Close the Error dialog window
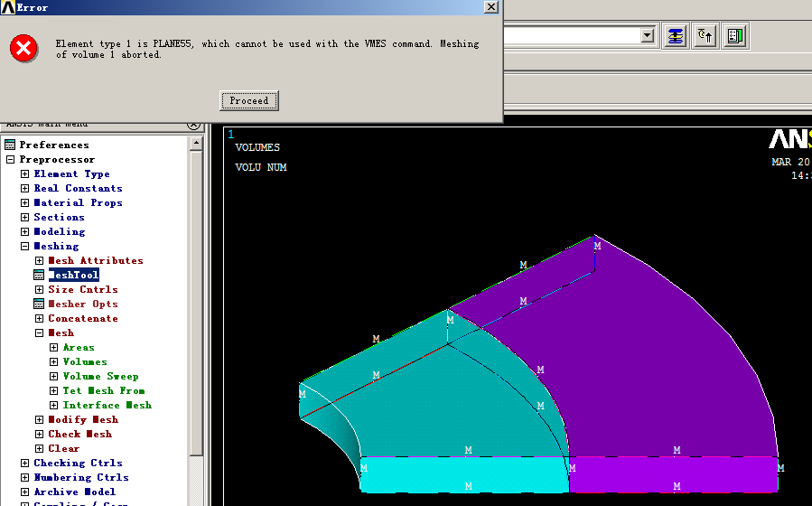 [491, 6]
